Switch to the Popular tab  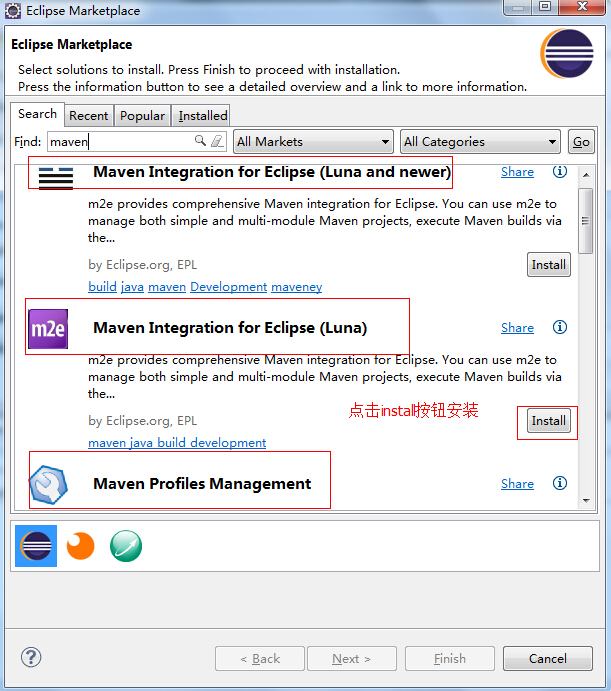click(142, 115)
